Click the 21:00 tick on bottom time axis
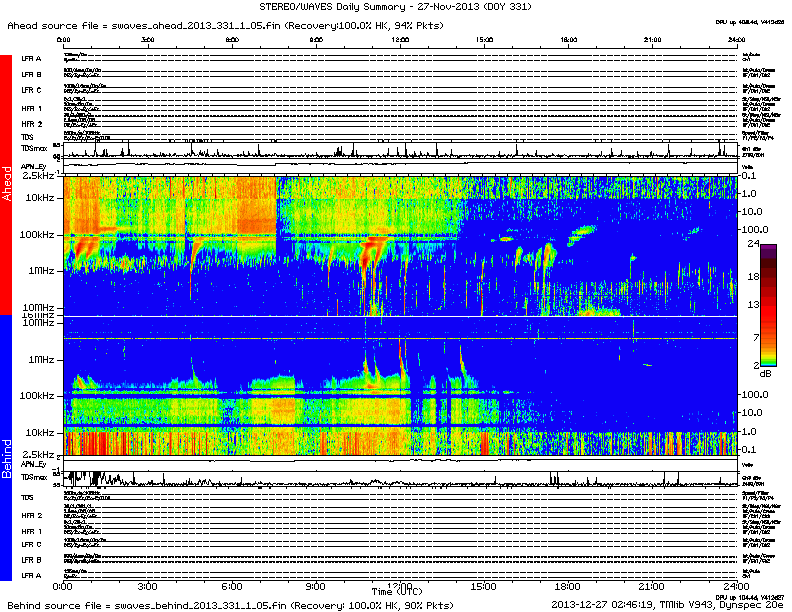The width and height of the screenshot is (792, 612). (653, 585)
